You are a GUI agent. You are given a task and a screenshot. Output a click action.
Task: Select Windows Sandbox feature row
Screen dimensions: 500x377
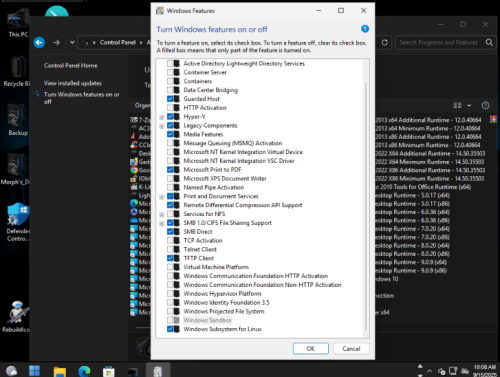(x=207, y=320)
